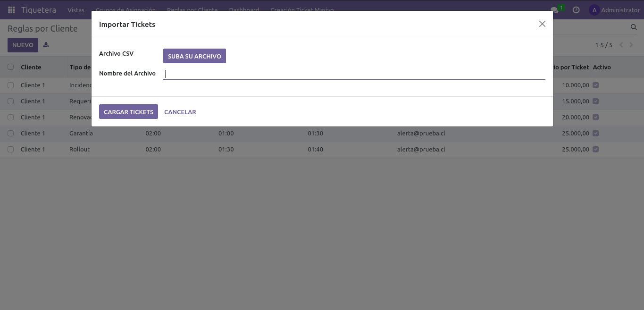
Task: Click the Nuevo button
Action: point(23,45)
